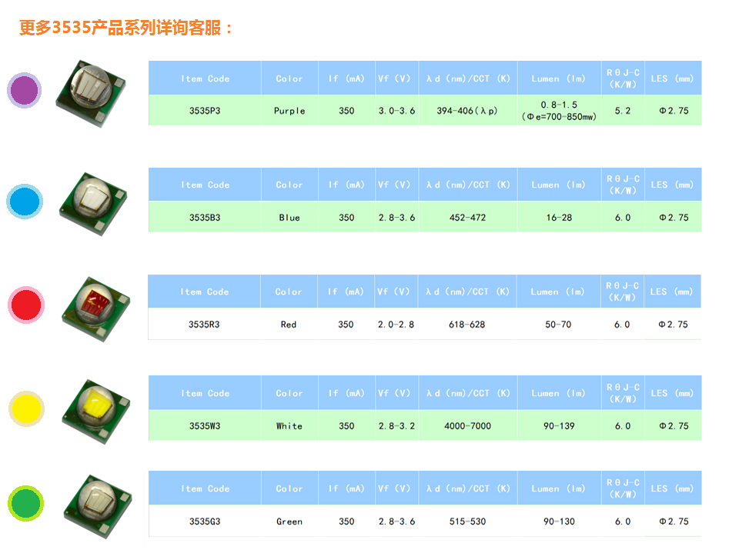This screenshot has width=729, height=560.
Task: Open the blue LED chip photo
Action: 93,204
